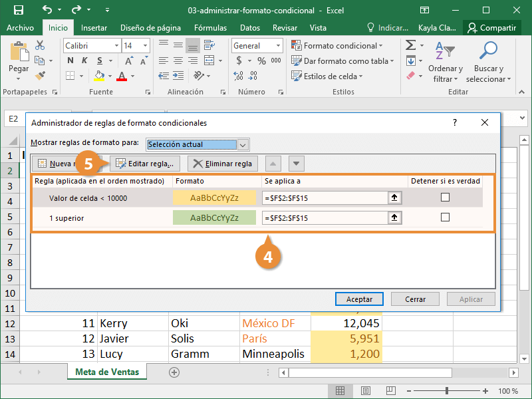Switch to the Datos tab
Image resolution: width=532 pixels, height=399 pixels.
point(250,28)
